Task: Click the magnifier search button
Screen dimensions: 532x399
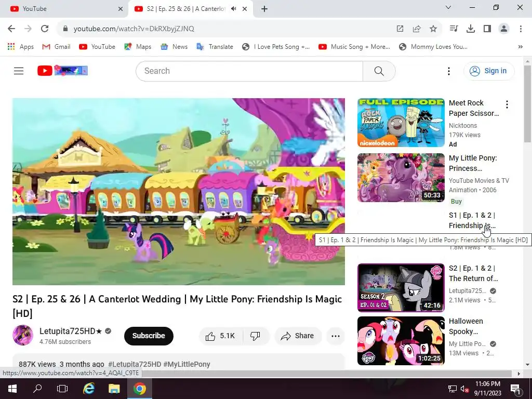Action: pos(379,71)
